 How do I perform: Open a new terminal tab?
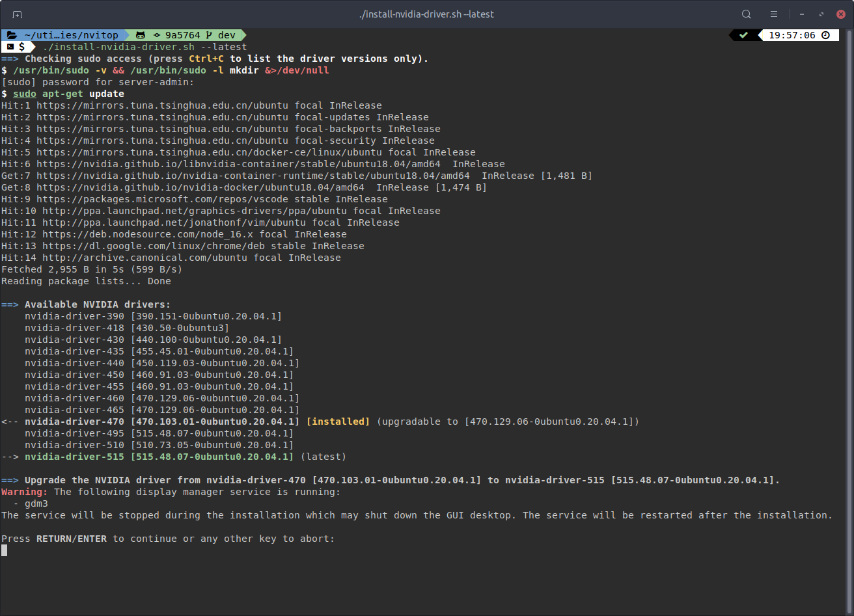(17, 14)
